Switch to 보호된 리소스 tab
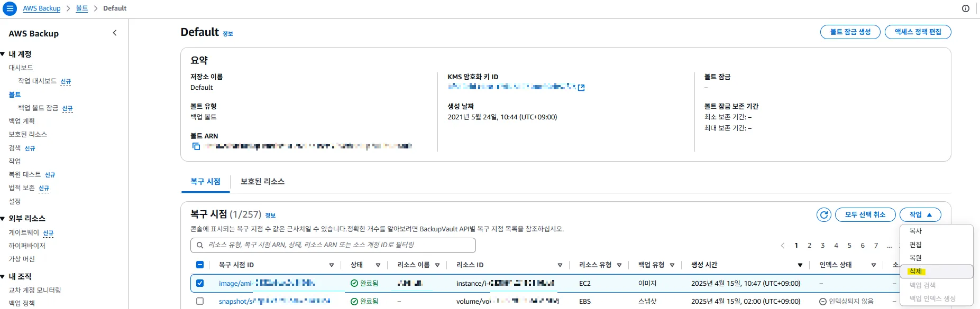The image size is (980, 309). coord(262,182)
